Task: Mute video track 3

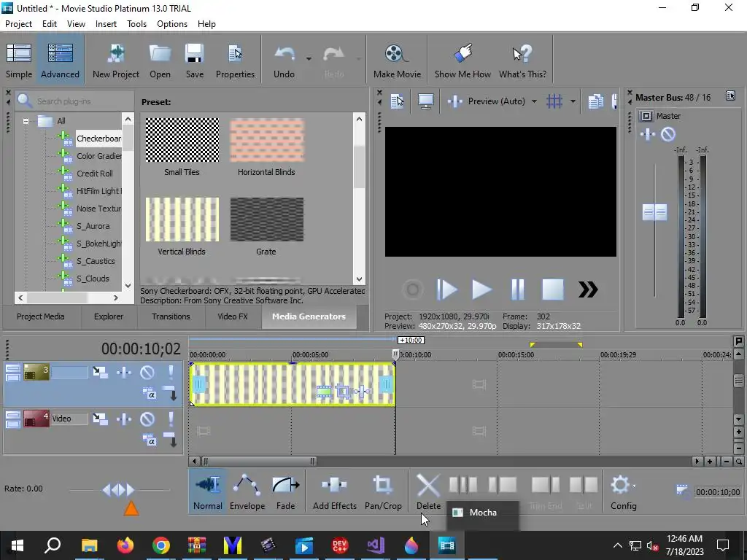Action: pyautogui.click(x=147, y=372)
